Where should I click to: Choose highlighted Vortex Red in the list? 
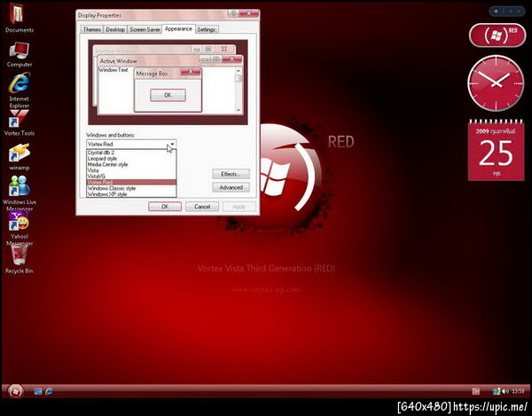(131, 182)
